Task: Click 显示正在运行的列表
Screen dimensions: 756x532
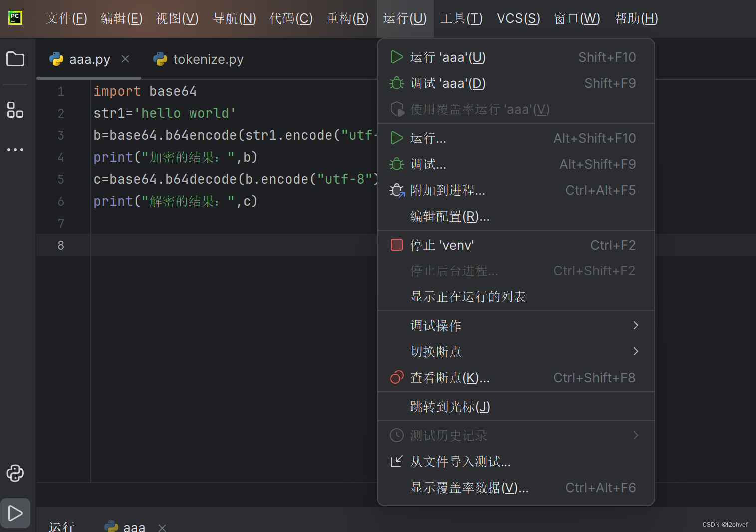Action: pyautogui.click(x=468, y=296)
